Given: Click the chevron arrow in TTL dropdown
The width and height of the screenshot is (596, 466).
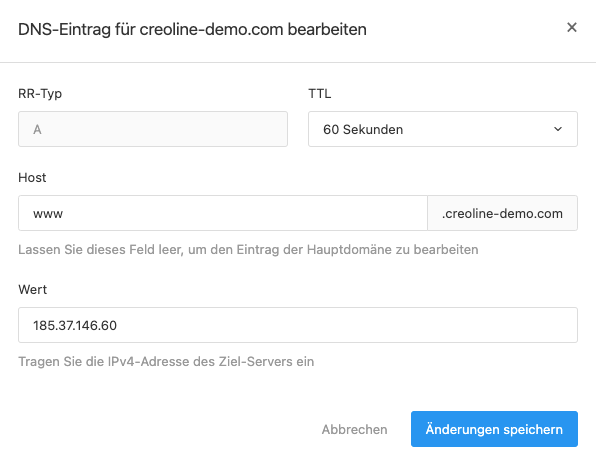Looking at the screenshot, I should click(x=558, y=129).
